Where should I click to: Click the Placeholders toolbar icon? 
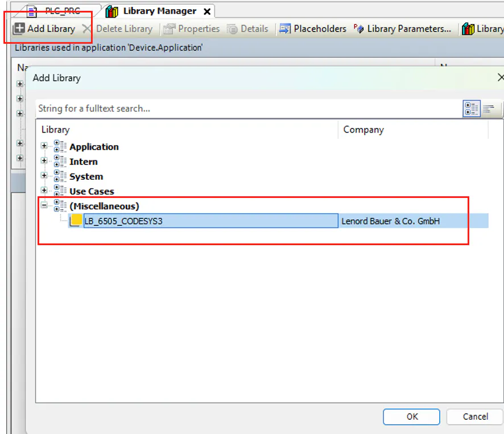click(285, 28)
